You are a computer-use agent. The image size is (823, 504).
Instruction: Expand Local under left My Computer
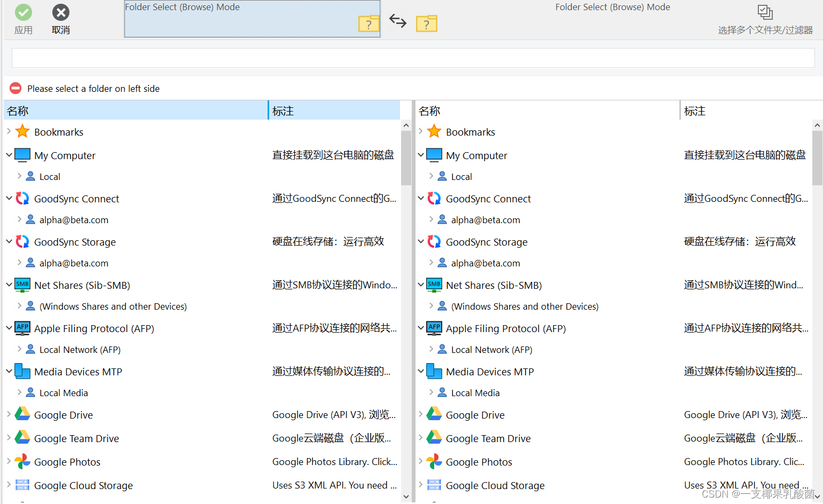tap(19, 176)
